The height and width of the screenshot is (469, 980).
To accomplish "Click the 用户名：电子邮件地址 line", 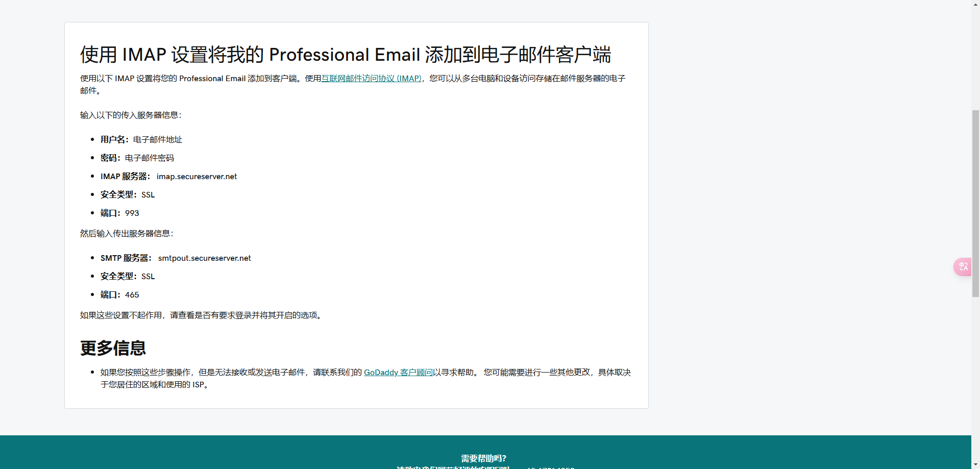I will (141, 140).
